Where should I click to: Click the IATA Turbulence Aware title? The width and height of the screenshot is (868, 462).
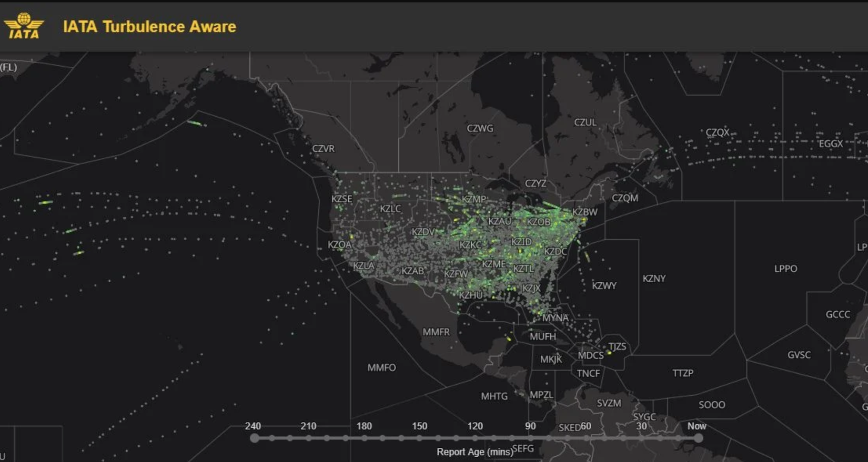coord(149,27)
